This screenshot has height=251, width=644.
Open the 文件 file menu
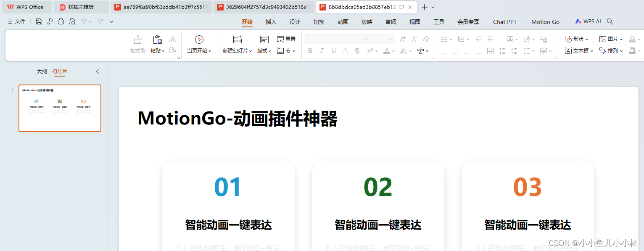pos(17,21)
